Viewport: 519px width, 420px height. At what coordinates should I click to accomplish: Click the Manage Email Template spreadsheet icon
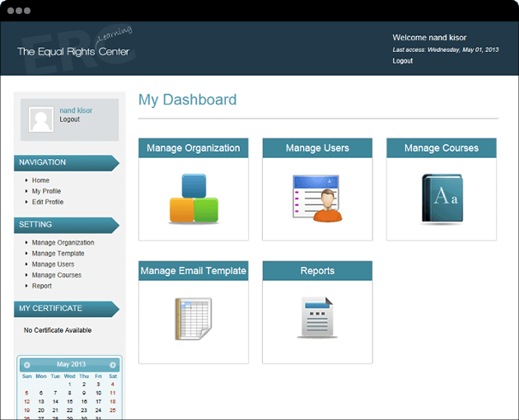point(194,319)
